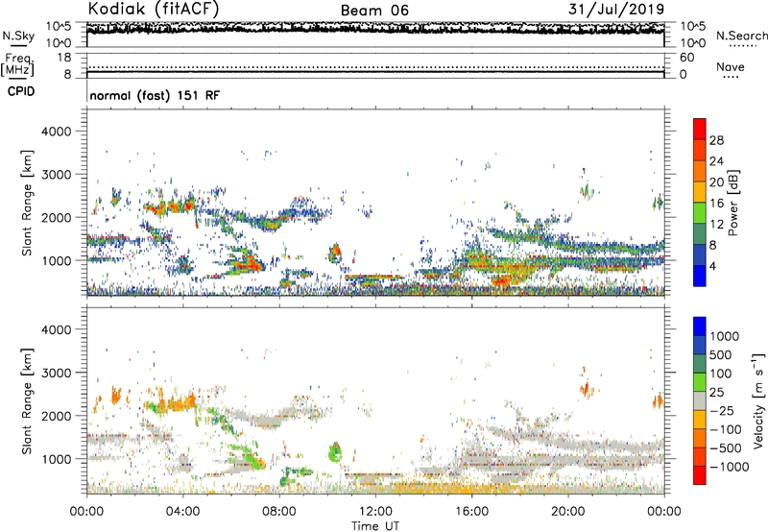768x532 pixels.
Task: Pick the light green 25-100 Velocity segment
Action: pos(700,382)
